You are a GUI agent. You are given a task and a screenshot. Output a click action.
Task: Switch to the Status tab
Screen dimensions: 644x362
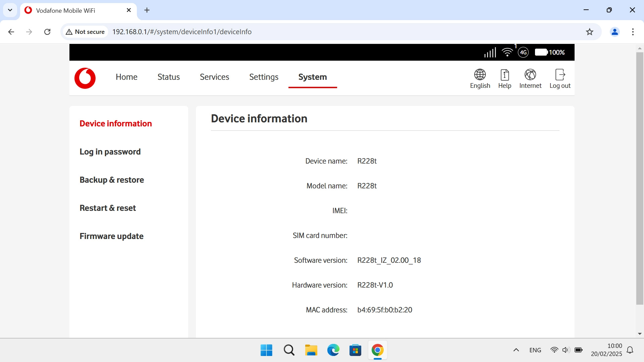tap(168, 77)
